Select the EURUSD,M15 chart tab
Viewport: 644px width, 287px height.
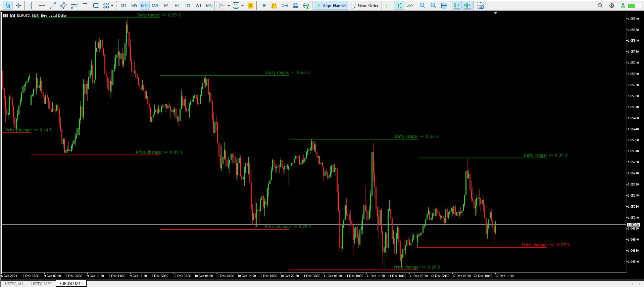[x=71, y=284]
